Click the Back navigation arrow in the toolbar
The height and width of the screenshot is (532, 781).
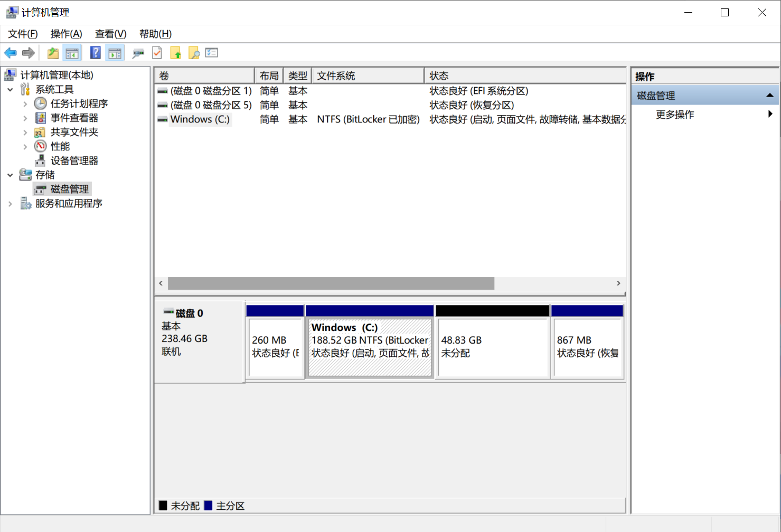[10, 52]
